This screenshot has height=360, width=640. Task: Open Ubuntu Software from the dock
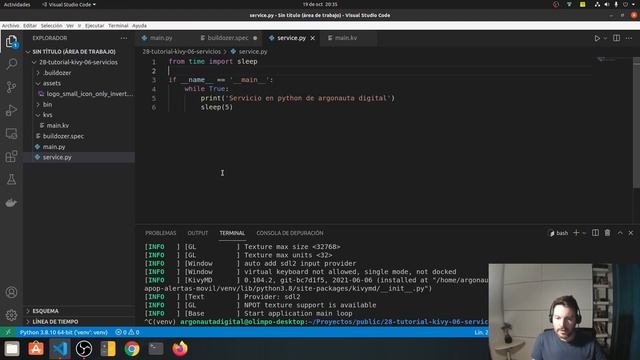point(36,349)
